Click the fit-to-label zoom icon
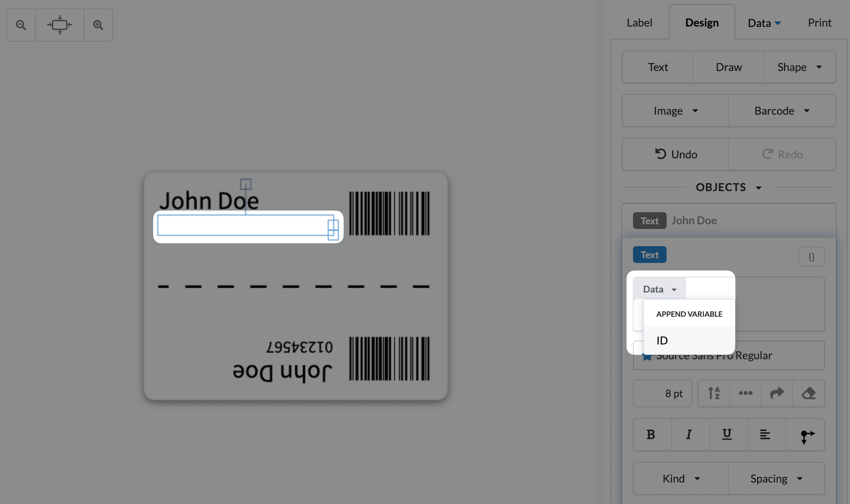This screenshot has width=850, height=504. pyautogui.click(x=59, y=25)
